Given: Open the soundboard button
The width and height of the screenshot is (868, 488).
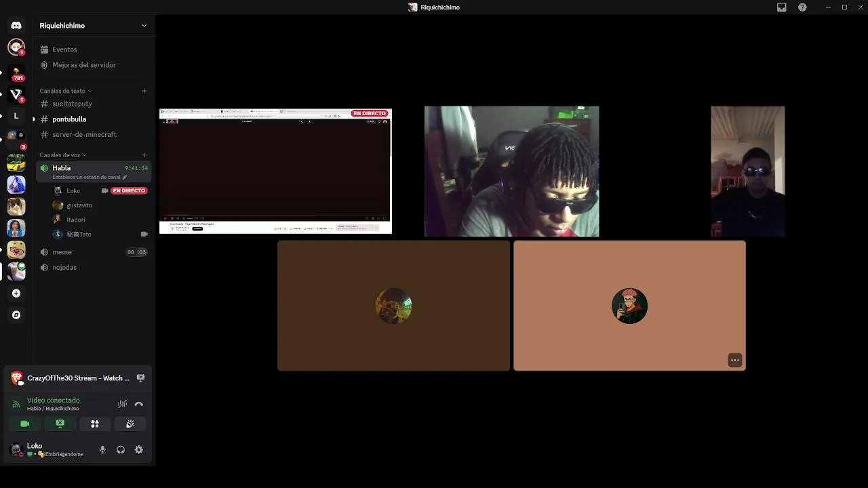Looking at the screenshot, I should 130,424.
